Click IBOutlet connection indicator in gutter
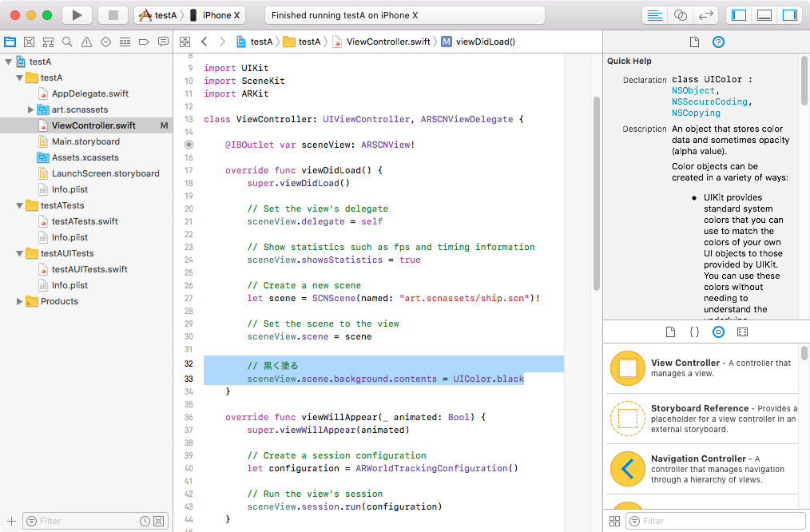Image resolution: width=810 pixels, height=532 pixels. tap(189, 145)
